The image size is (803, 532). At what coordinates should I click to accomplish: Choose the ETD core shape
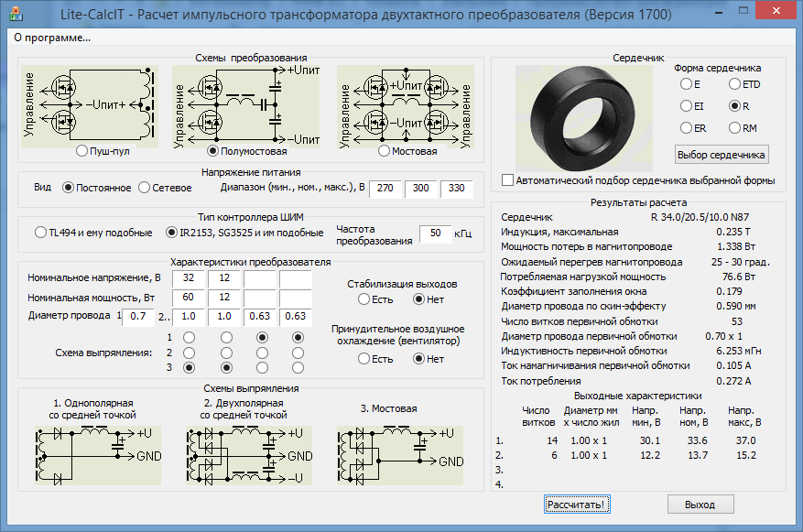pos(734,84)
